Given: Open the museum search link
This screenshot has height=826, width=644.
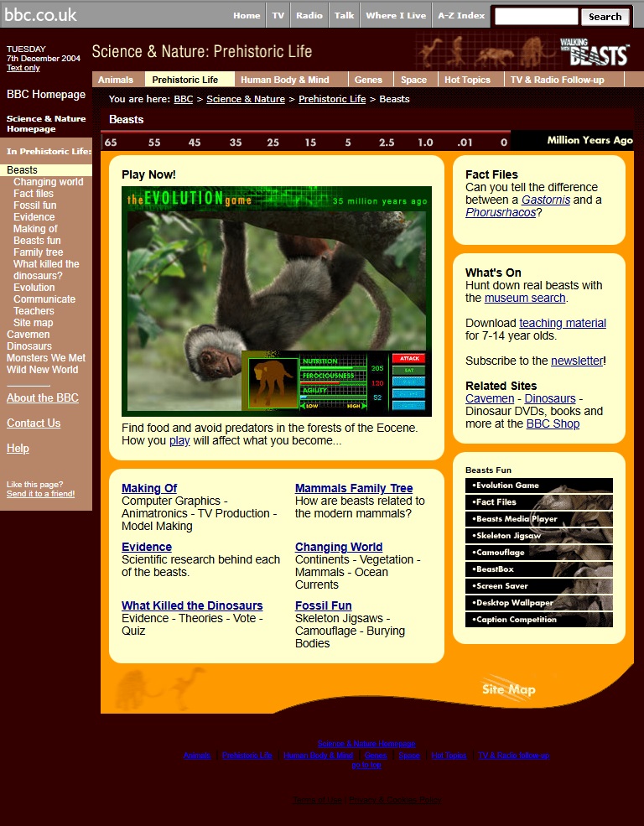Looking at the screenshot, I should coord(525,299).
